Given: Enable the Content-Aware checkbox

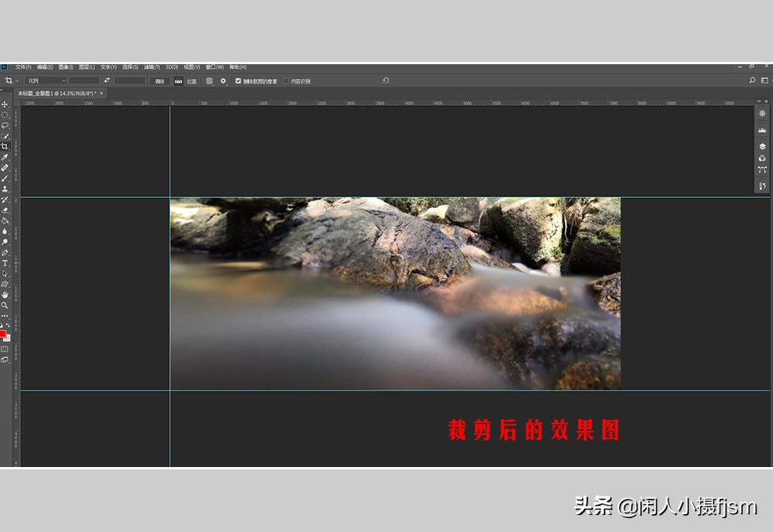Looking at the screenshot, I should coord(287,80).
